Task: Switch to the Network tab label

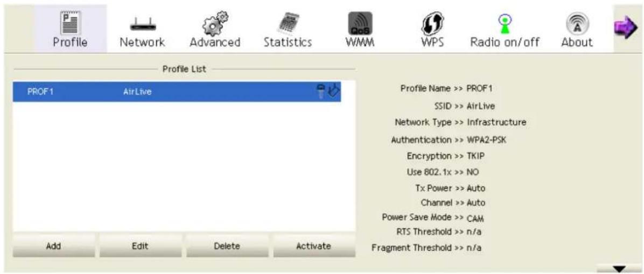Action: point(142,43)
